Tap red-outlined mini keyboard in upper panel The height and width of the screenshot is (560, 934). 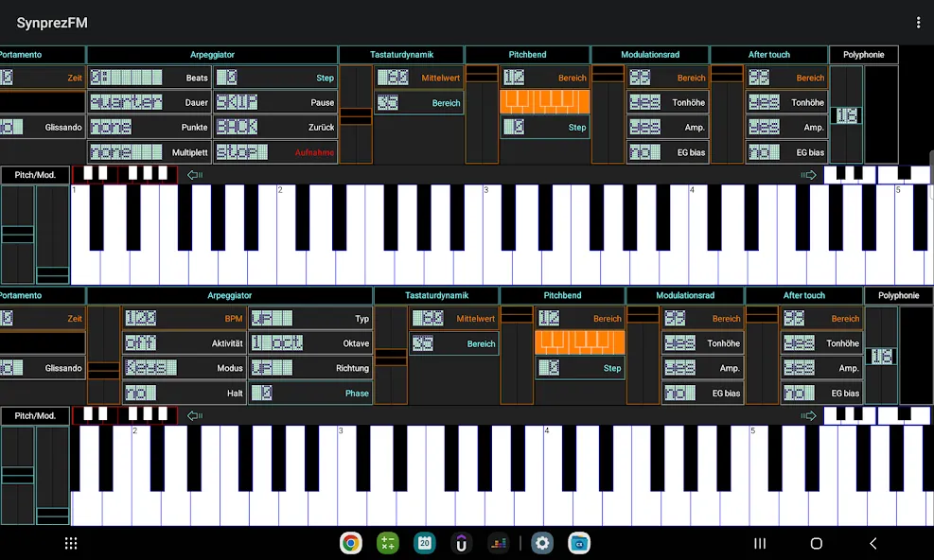tap(125, 175)
